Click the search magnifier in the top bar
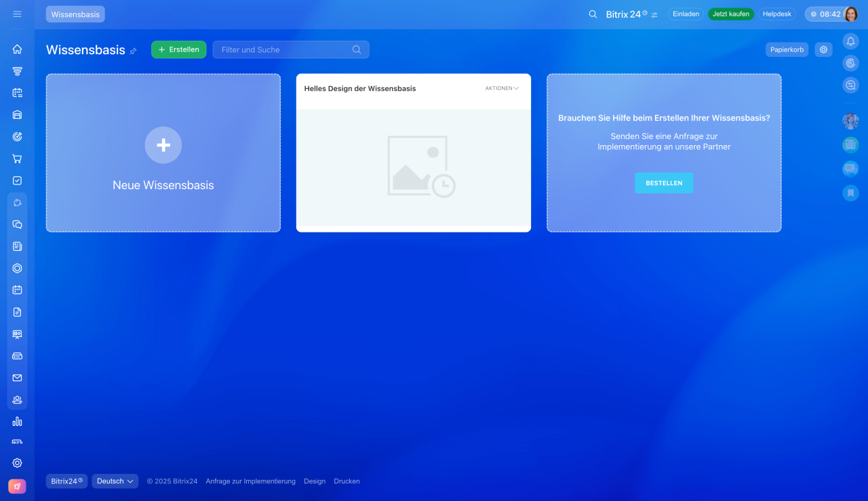 click(x=593, y=14)
